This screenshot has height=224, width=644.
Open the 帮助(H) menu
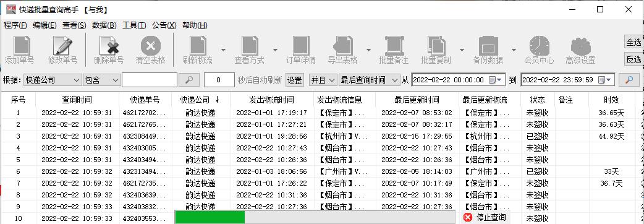tap(195, 25)
